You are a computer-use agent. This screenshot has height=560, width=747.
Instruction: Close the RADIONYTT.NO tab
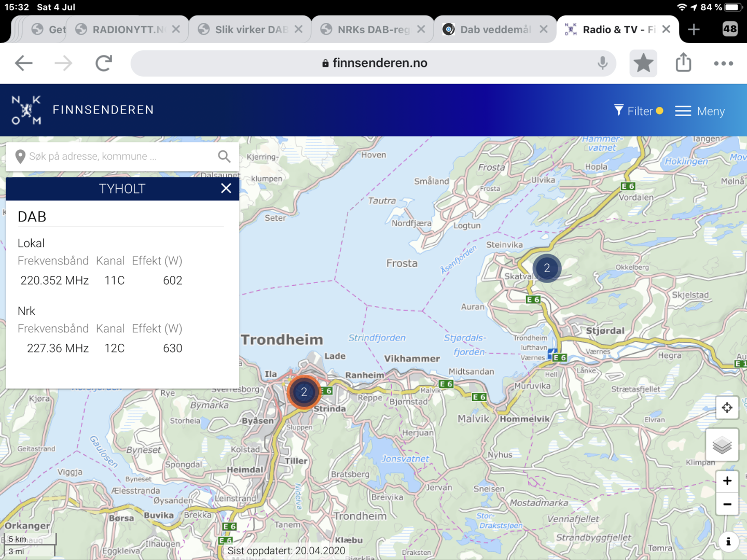(176, 30)
